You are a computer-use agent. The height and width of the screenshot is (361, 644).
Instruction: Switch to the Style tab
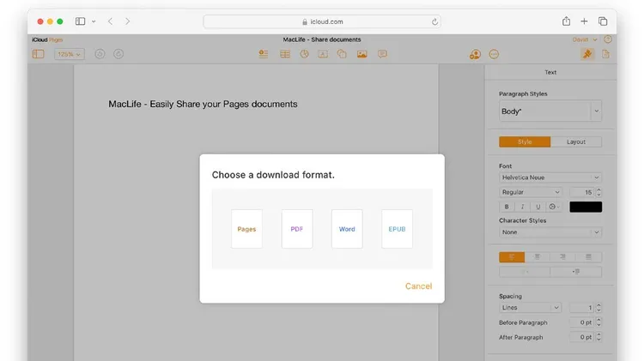tap(525, 142)
